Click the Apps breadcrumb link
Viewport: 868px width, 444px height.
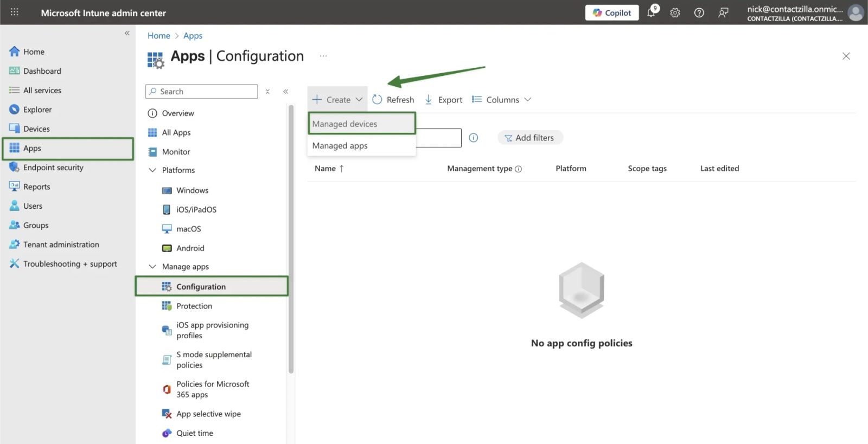click(193, 36)
